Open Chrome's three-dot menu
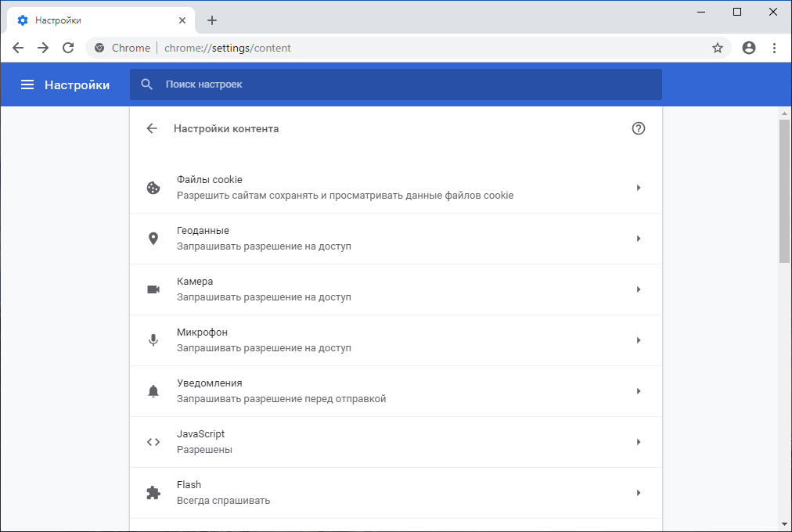 pos(774,48)
